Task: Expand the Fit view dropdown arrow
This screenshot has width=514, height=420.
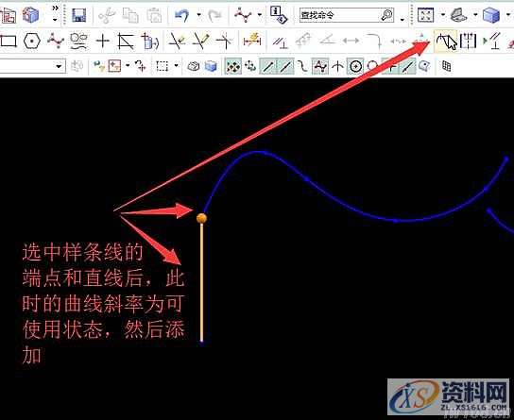Action: (x=443, y=15)
